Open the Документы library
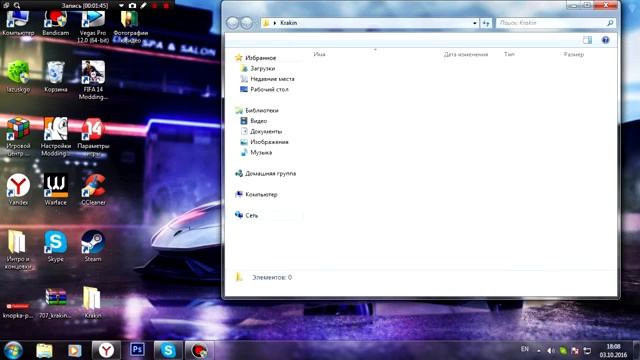The height and width of the screenshot is (360, 640). coord(261,131)
